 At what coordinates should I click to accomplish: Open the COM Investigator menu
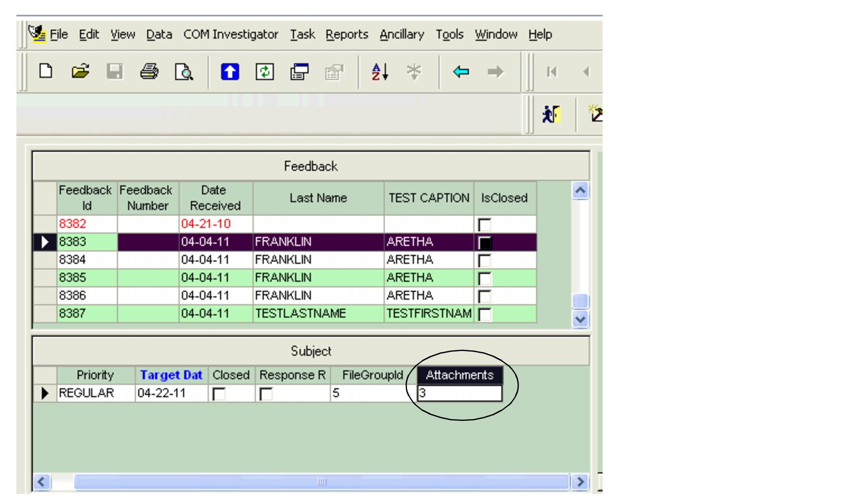[230, 34]
